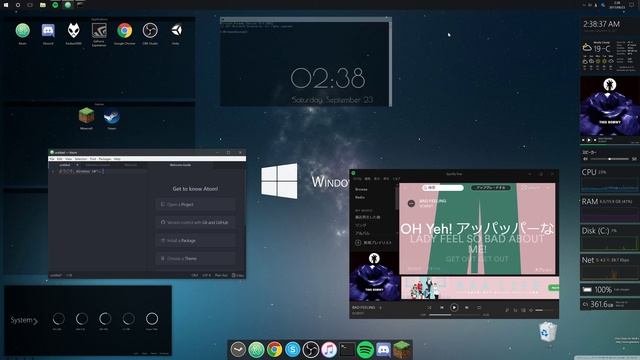
Task: Click the RAM usage meter widget
Action: click(x=610, y=209)
